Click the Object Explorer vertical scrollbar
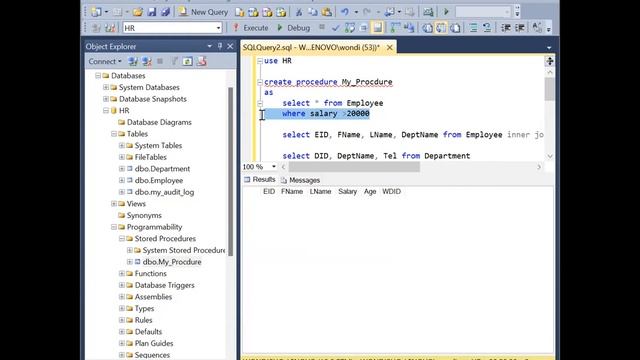This screenshot has height=360, width=640. coord(231,171)
